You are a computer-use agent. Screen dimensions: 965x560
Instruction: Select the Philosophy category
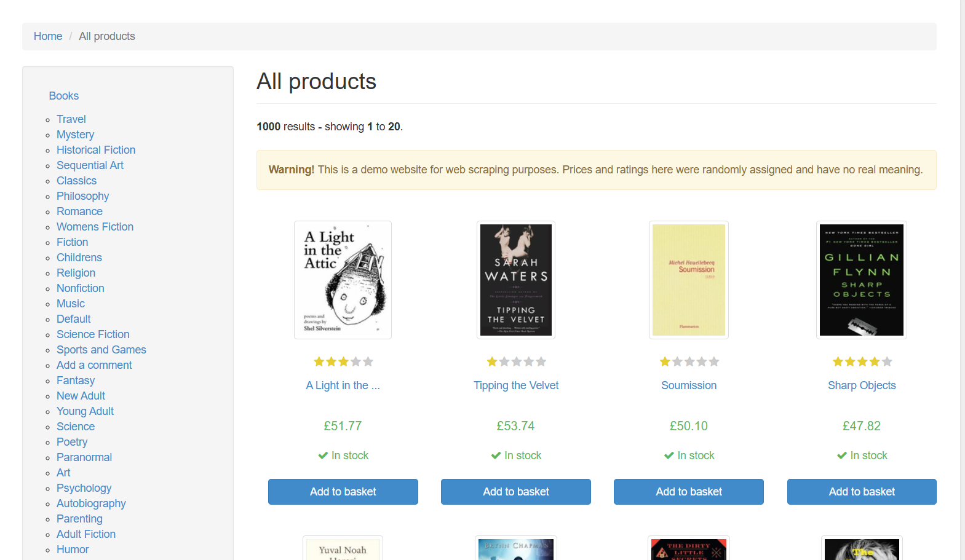coord(83,196)
